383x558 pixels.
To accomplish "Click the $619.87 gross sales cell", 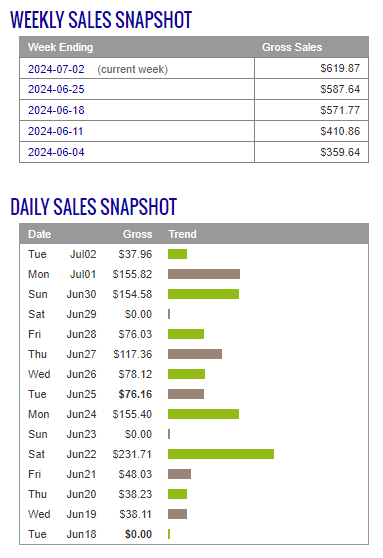I will (311, 68).
